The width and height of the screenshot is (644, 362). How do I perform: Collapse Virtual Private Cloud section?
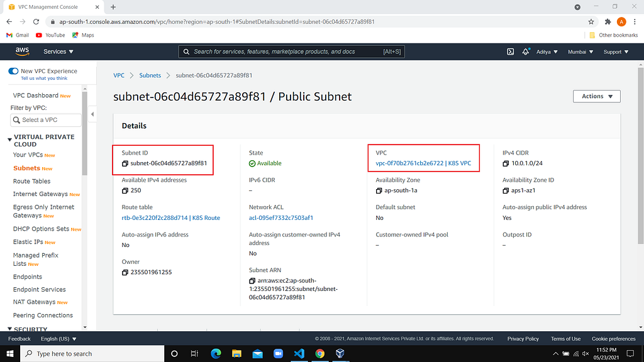[x=9, y=140]
